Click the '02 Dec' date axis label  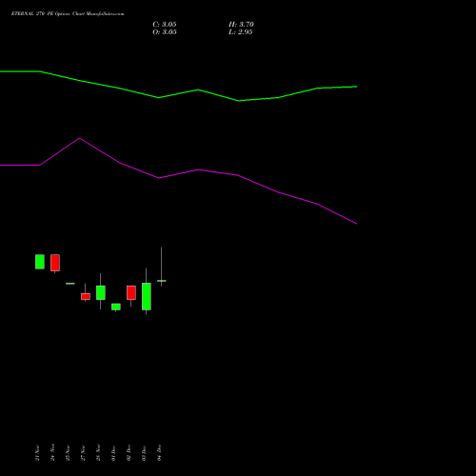point(129,453)
